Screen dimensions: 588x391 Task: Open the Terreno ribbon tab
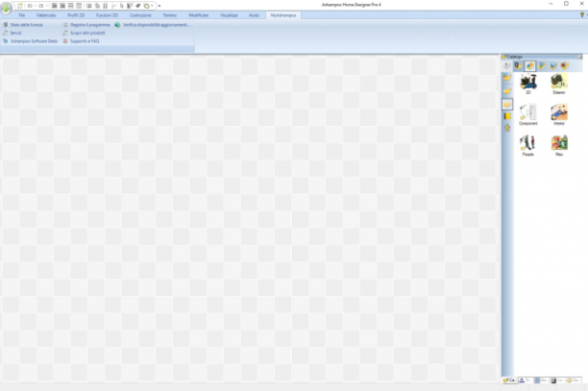169,15
